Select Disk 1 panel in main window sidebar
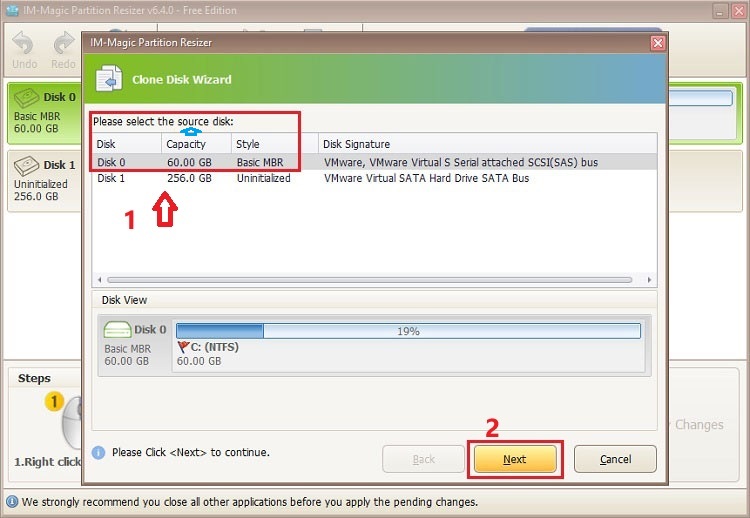750x518 pixels. [44, 181]
